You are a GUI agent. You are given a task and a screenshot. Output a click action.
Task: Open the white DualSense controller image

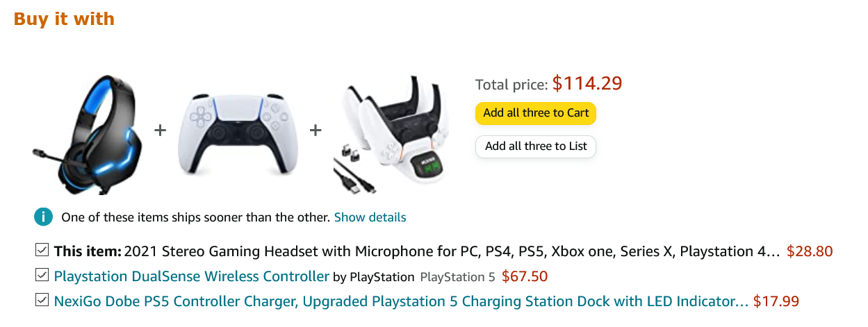click(x=238, y=135)
